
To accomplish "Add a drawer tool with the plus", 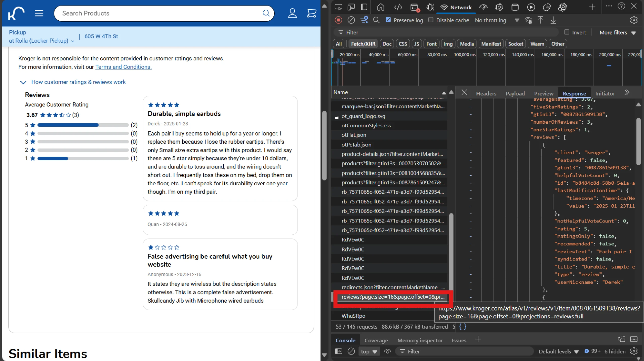I will (x=478, y=339).
